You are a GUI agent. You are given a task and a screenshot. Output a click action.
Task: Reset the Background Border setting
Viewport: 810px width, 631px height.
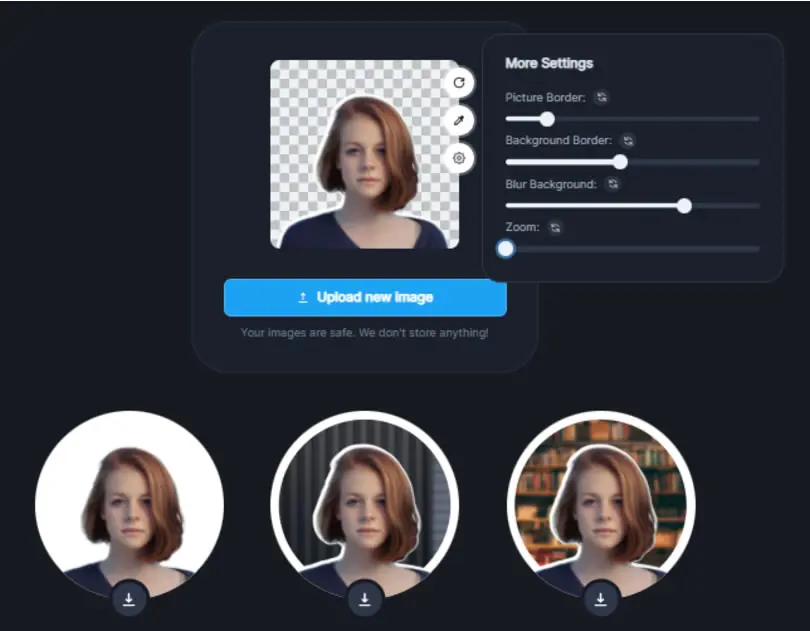tap(628, 141)
